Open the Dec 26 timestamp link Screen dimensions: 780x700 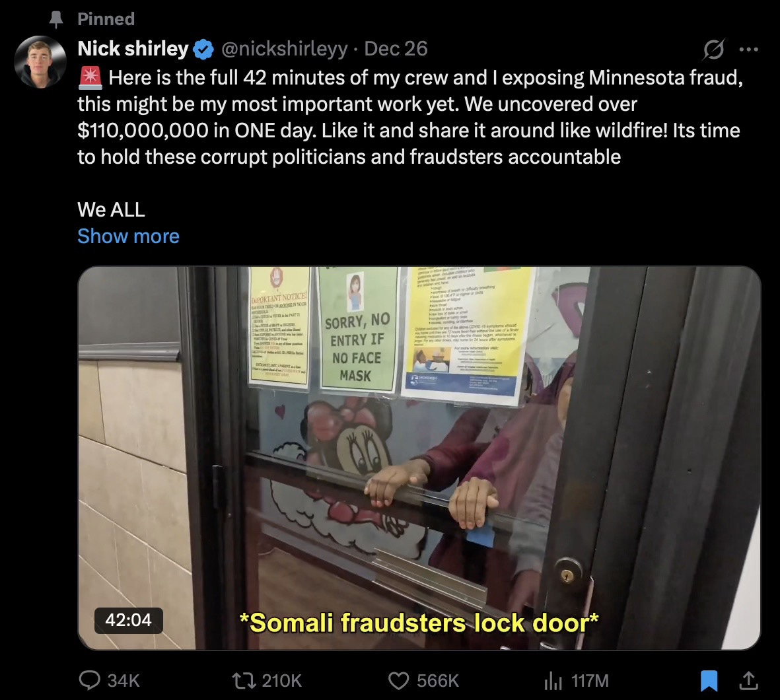click(x=396, y=48)
